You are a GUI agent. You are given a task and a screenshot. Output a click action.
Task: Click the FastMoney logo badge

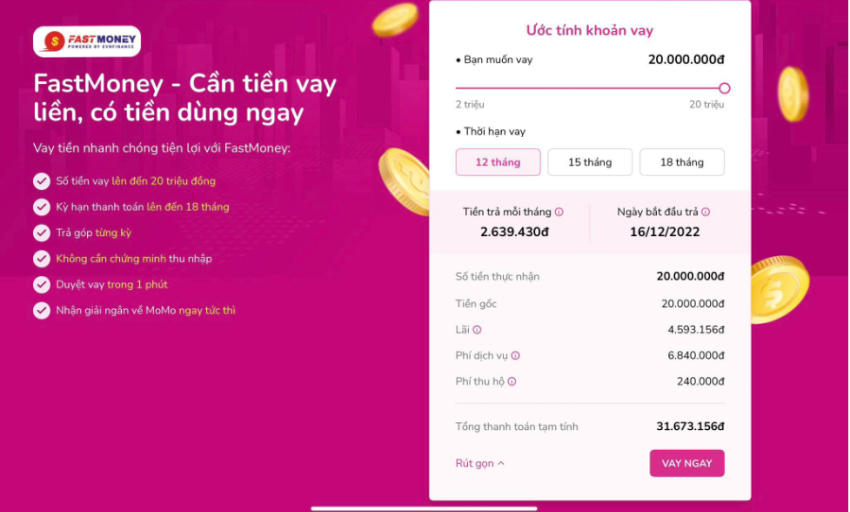(x=87, y=41)
